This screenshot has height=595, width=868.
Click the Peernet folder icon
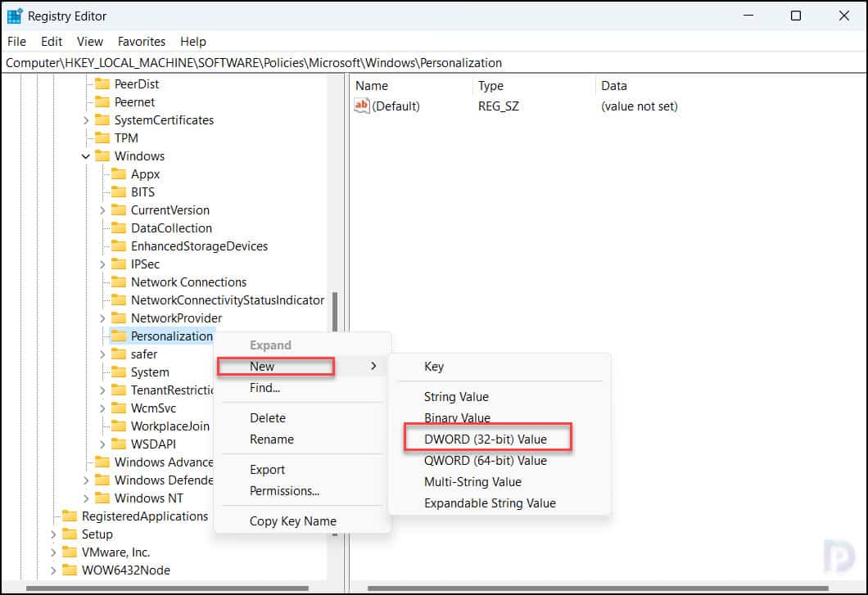pyautogui.click(x=102, y=101)
